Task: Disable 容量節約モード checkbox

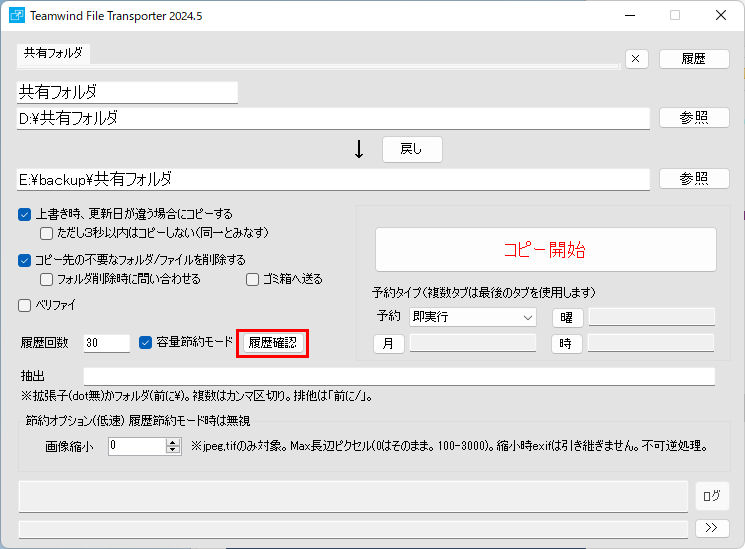Action: point(146,343)
